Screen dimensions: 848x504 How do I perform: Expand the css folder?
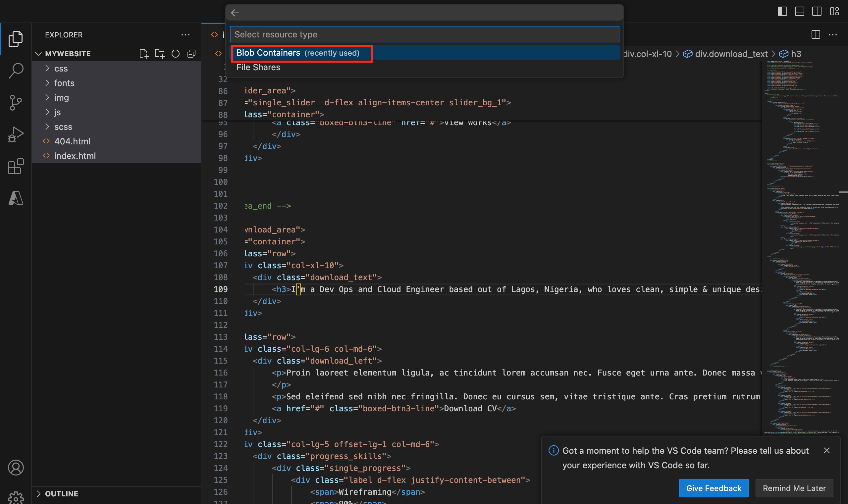61,69
